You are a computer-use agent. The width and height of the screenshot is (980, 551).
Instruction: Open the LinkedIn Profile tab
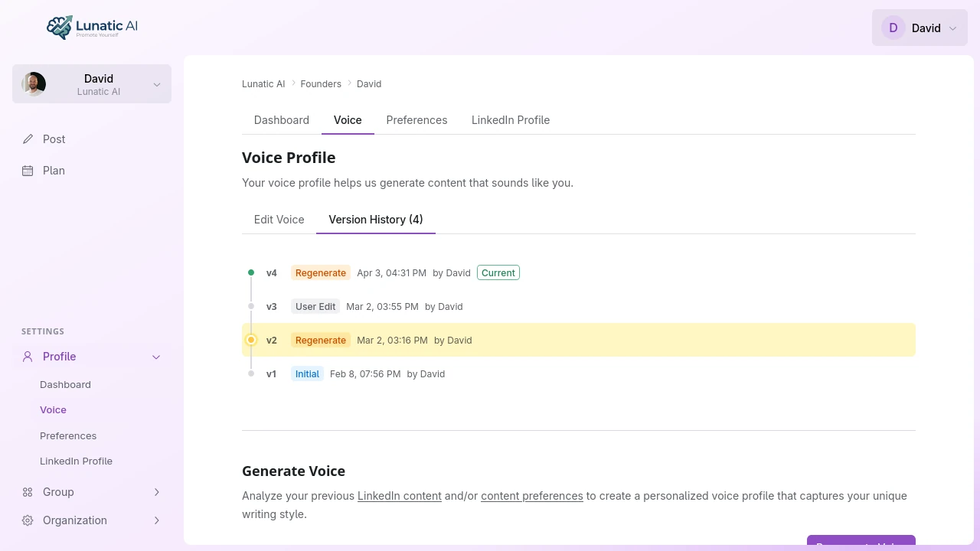coord(511,120)
